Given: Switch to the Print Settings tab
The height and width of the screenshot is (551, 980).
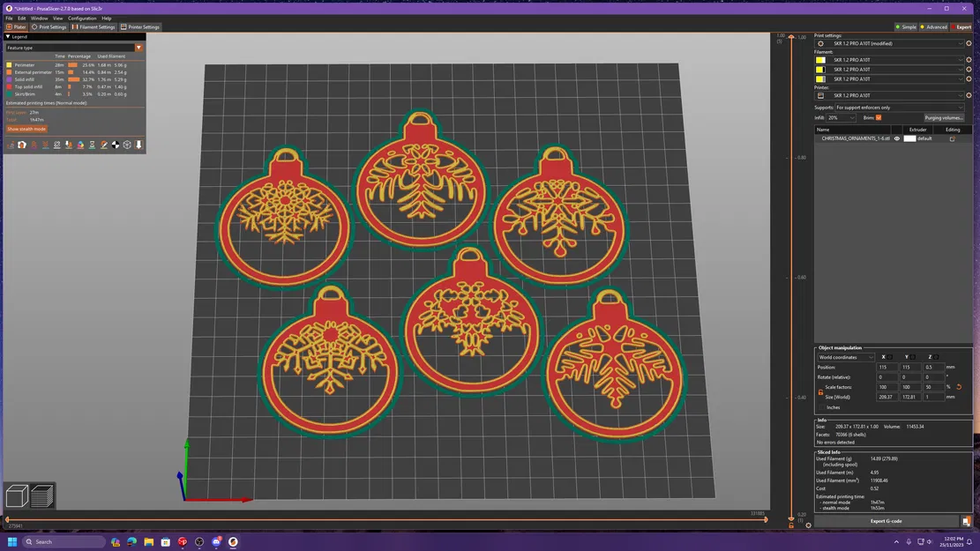Looking at the screenshot, I should [x=49, y=26].
